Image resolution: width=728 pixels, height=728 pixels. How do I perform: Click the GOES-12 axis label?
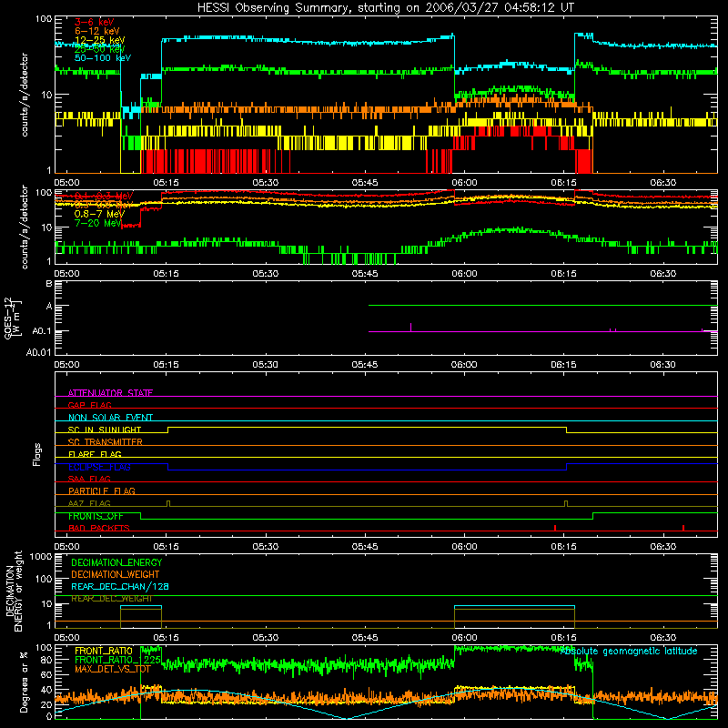click(13, 318)
